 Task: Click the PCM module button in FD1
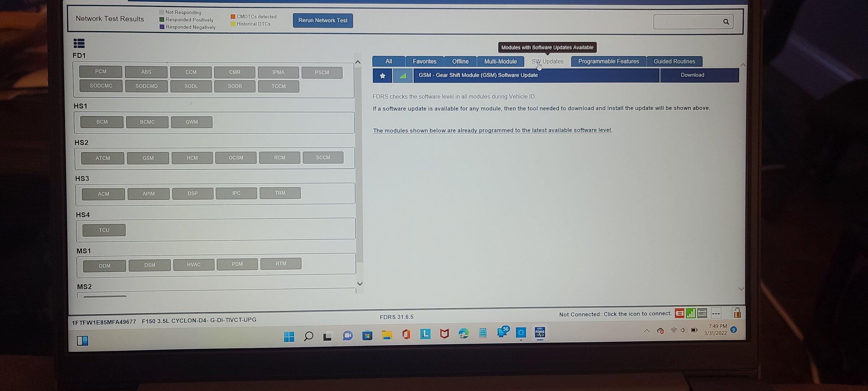click(x=102, y=72)
